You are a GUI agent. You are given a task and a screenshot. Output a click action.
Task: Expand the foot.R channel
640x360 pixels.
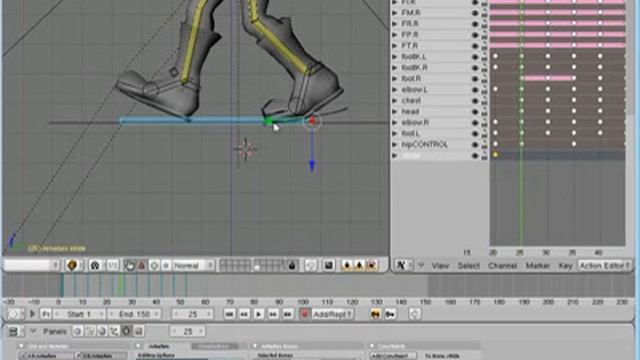point(395,78)
